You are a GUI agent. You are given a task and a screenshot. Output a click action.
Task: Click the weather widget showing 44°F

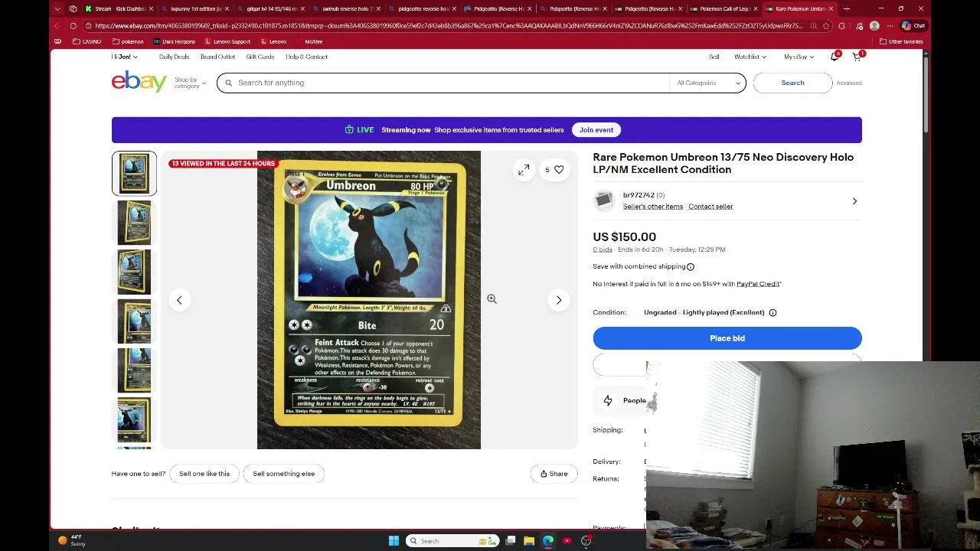pos(73,540)
